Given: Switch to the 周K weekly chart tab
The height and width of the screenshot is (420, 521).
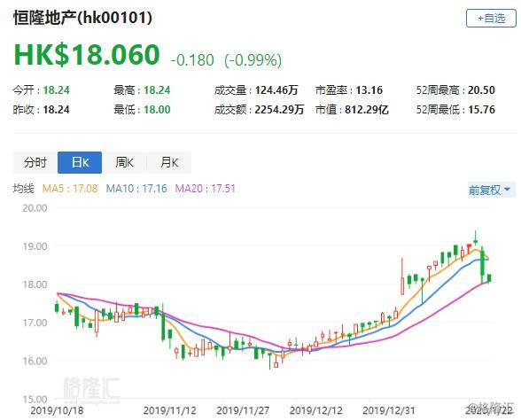Looking at the screenshot, I should point(124,162).
